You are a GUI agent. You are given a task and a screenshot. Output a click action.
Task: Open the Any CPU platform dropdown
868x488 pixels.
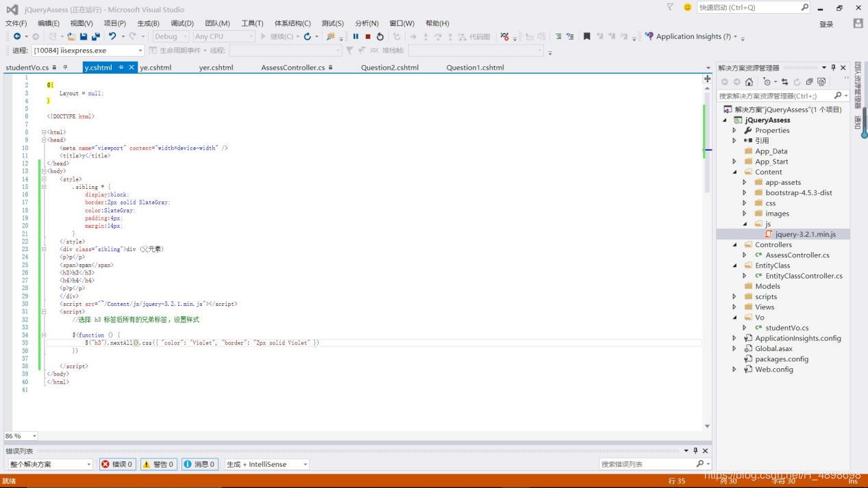click(x=223, y=36)
